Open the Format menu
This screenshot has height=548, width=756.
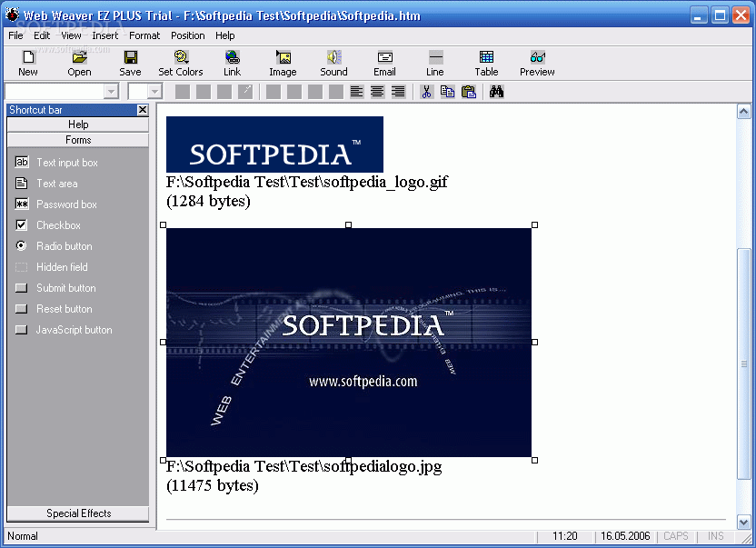[144, 35]
